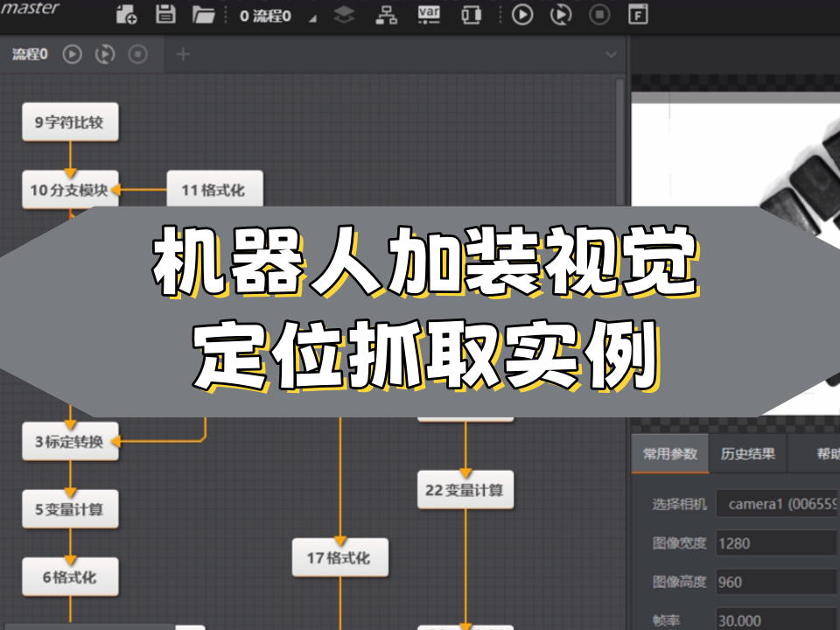840x630 pixels.
Task: Select the 9字符比较 module node
Action: (70, 122)
